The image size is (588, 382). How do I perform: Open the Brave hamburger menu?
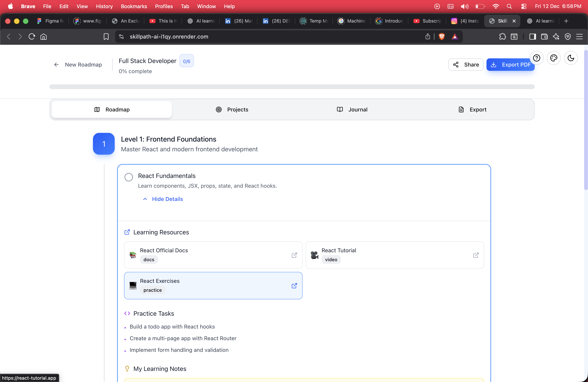pyautogui.click(x=579, y=37)
